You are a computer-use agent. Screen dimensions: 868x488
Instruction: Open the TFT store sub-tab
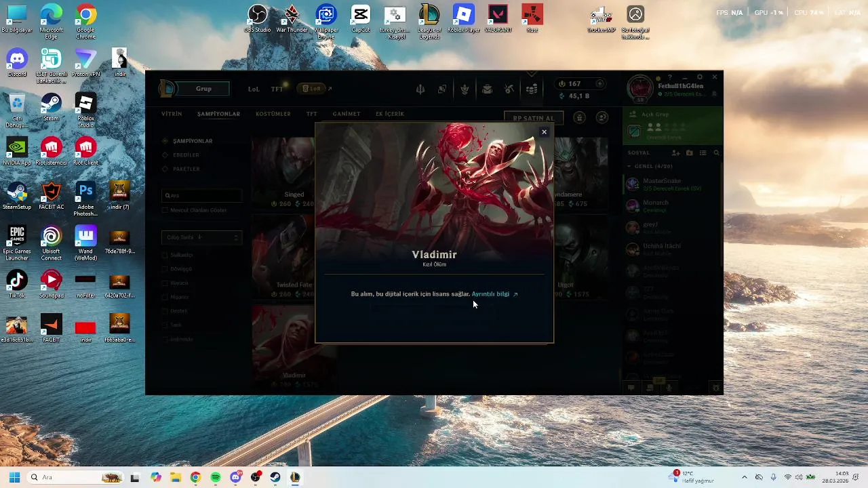(x=312, y=114)
